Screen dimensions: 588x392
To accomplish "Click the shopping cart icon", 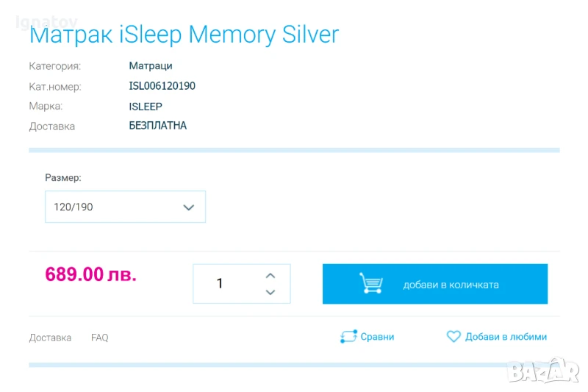I will click(x=371, y=284).
